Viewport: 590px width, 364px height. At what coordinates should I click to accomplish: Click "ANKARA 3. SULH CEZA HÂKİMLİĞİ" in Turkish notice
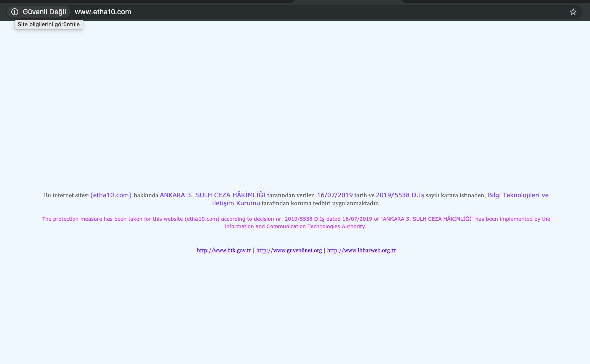pos(213,195)
